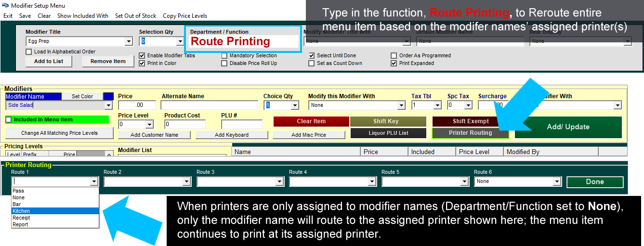Open the Show Included With menu
The image size is (644, 246).
83,16
